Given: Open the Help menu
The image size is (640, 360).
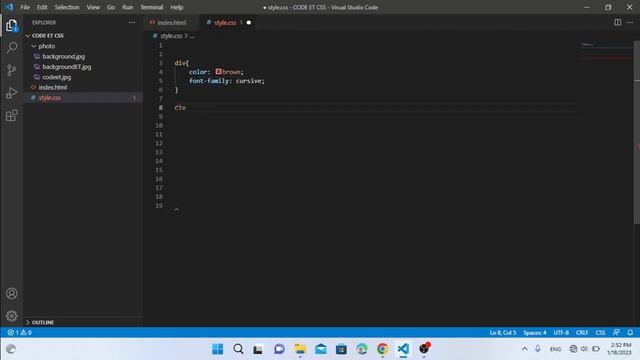Looking at the screenshot, I should pos(177,7).
